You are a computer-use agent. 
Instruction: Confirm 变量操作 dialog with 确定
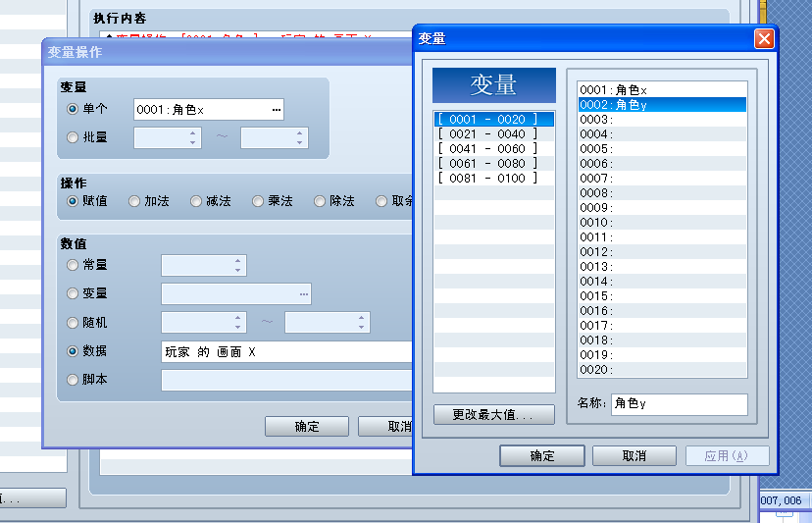pos(307,427)
